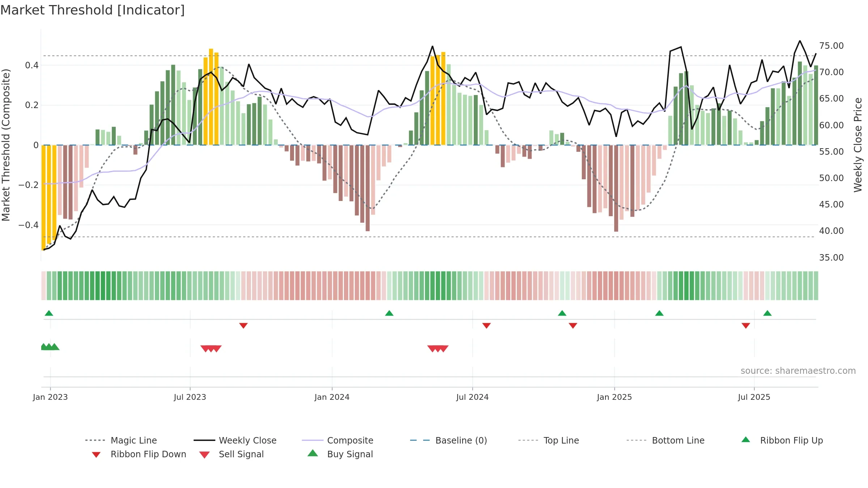Click the Ribbon Flip Up marker after Jul 2025

[767, 313]
